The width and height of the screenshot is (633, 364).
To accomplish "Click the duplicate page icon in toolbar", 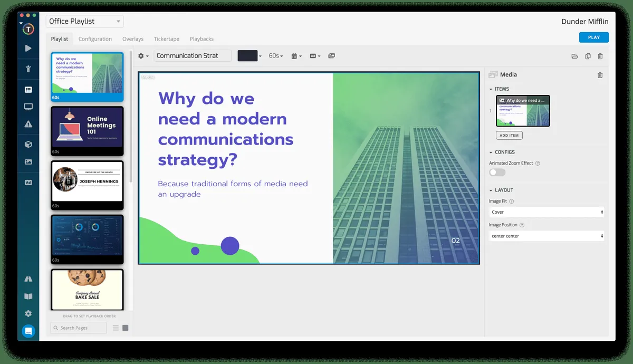I will coord(588,56).
